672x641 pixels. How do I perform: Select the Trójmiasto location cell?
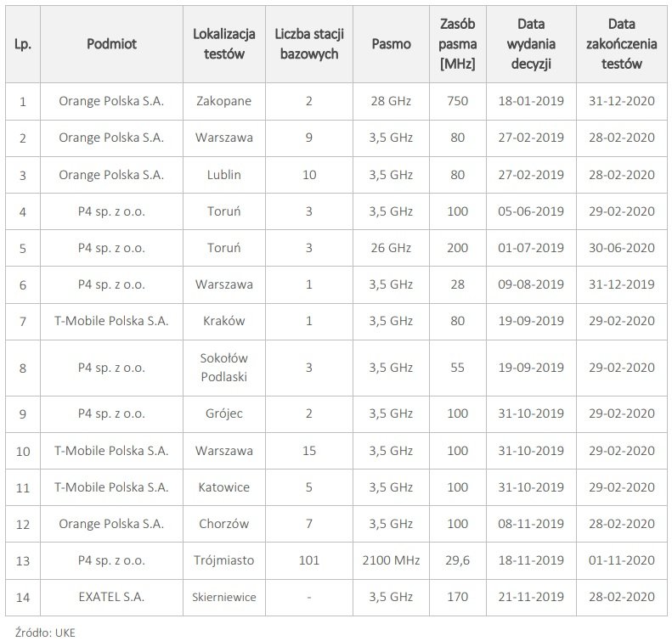(224, 560)
